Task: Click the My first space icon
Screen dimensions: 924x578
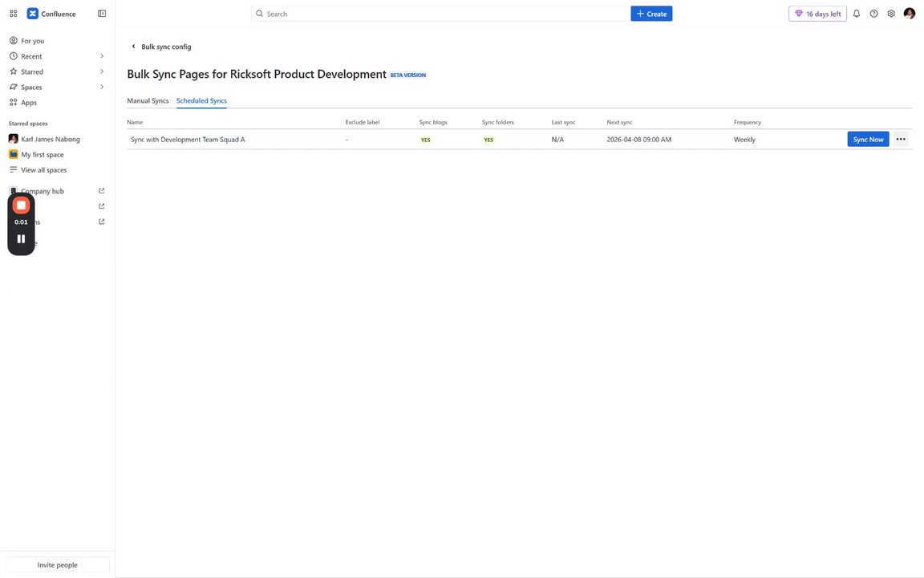Action: point(13,154)
